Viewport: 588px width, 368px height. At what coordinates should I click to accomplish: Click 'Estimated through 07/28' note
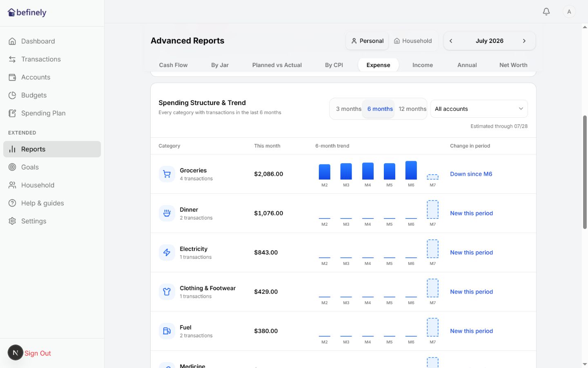499,126
